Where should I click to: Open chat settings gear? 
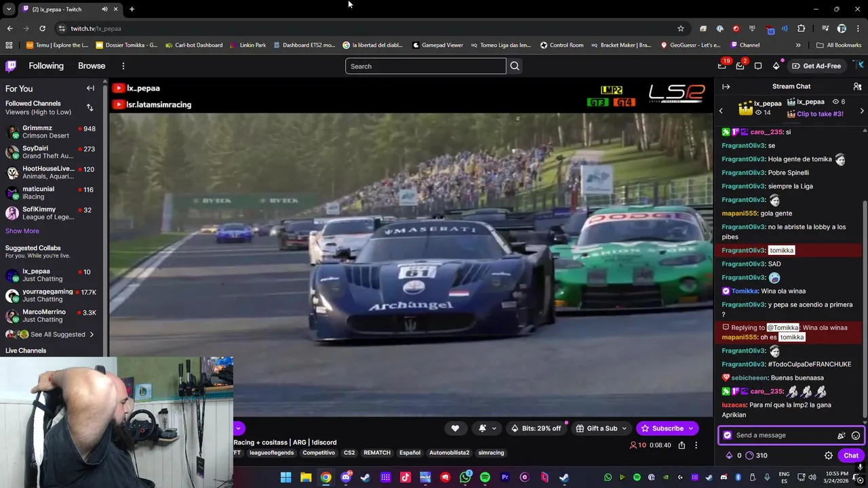(829, 455)
